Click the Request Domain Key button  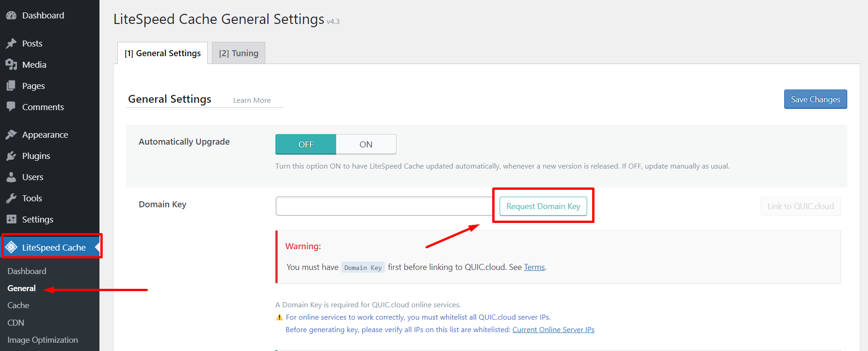pyautogui.click(x=543, y=206)
